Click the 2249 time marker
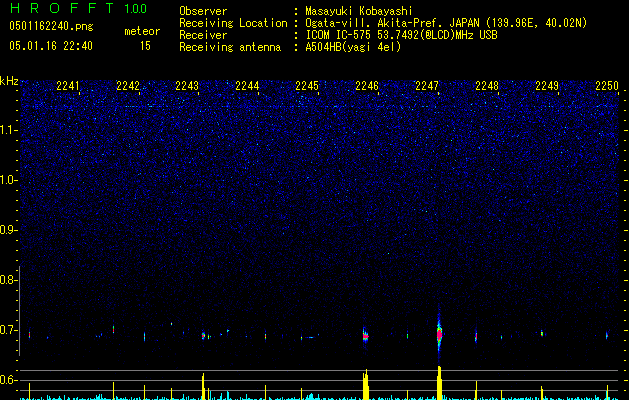 pyautogui.click(x=547, y=86)
